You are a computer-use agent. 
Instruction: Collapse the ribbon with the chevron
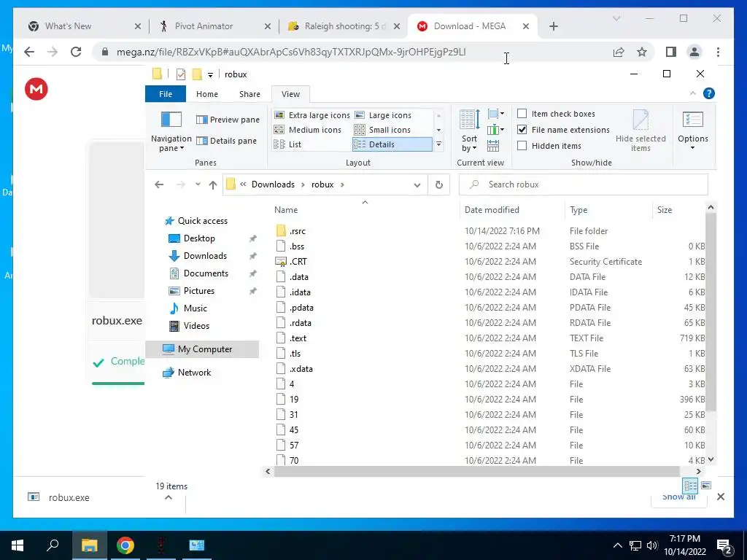point(693,93)
